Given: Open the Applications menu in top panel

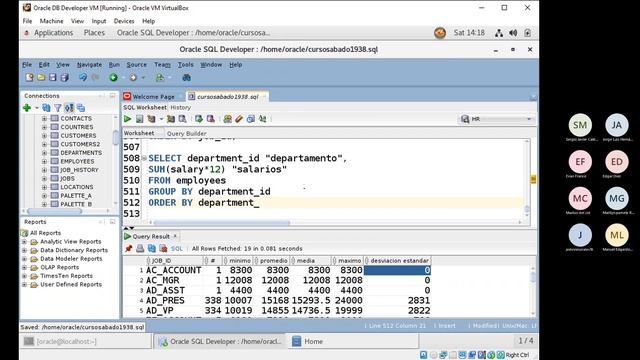Looking at the screenshot, I should tap(53, 33).
